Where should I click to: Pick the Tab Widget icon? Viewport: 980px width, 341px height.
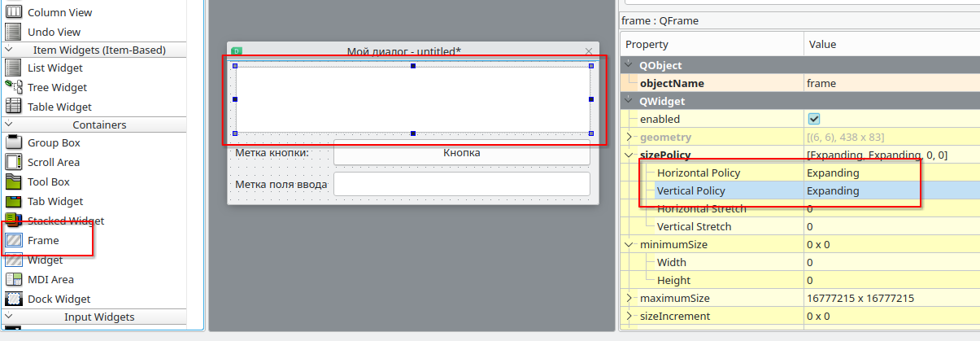point(13,201)
